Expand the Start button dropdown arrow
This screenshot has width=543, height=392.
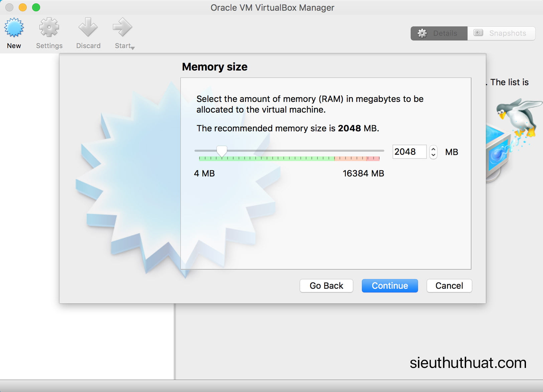click(x=133, y=48)
